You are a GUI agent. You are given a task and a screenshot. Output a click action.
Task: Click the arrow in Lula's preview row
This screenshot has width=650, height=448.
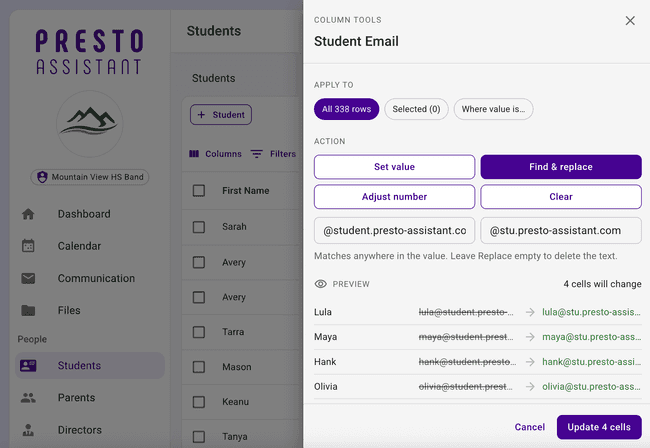tap(530, 312)
